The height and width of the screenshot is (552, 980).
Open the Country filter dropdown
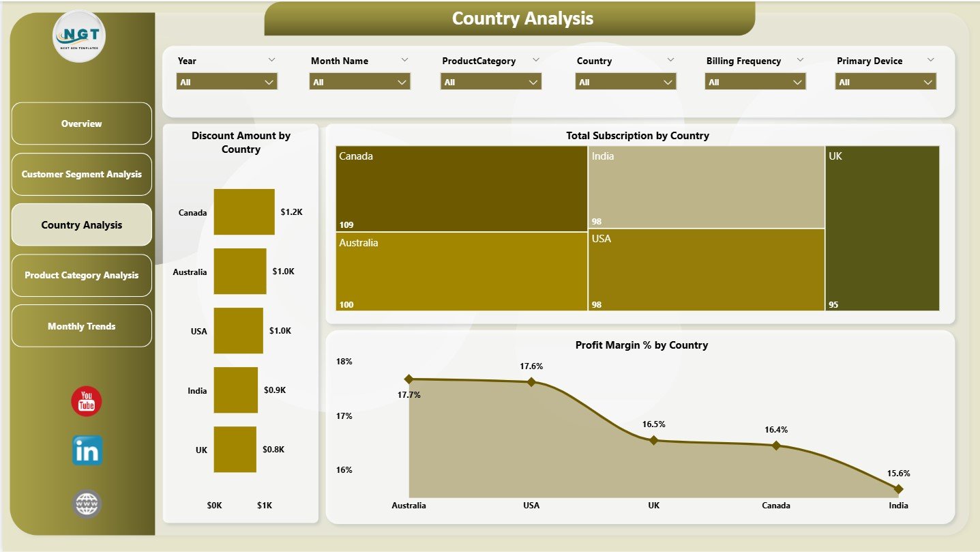click(625, 81)
